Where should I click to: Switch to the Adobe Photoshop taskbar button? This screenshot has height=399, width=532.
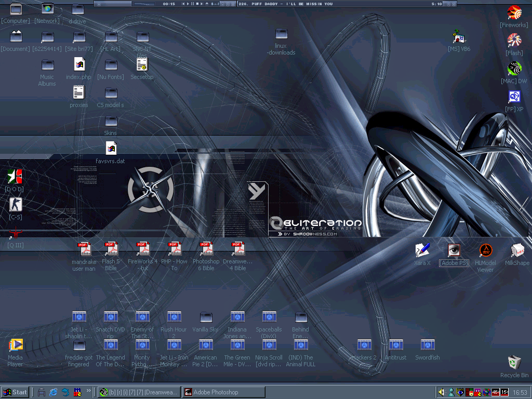[x=223, y=392]
